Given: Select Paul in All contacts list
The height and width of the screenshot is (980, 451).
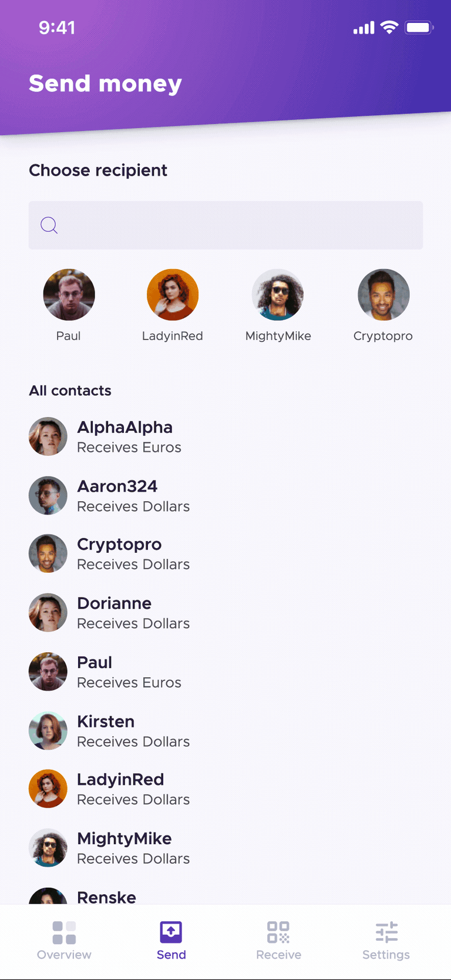Looking at the screenshot, I should pos(225,672).
